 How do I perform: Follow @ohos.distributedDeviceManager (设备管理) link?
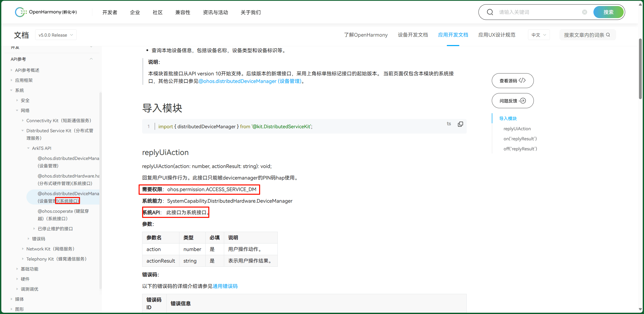coord(250,81)
